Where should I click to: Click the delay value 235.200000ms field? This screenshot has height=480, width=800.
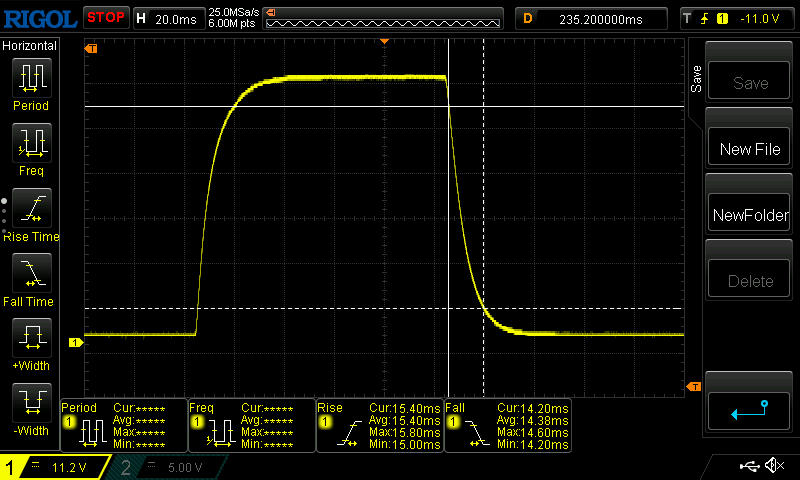click(x=592, y=18)
